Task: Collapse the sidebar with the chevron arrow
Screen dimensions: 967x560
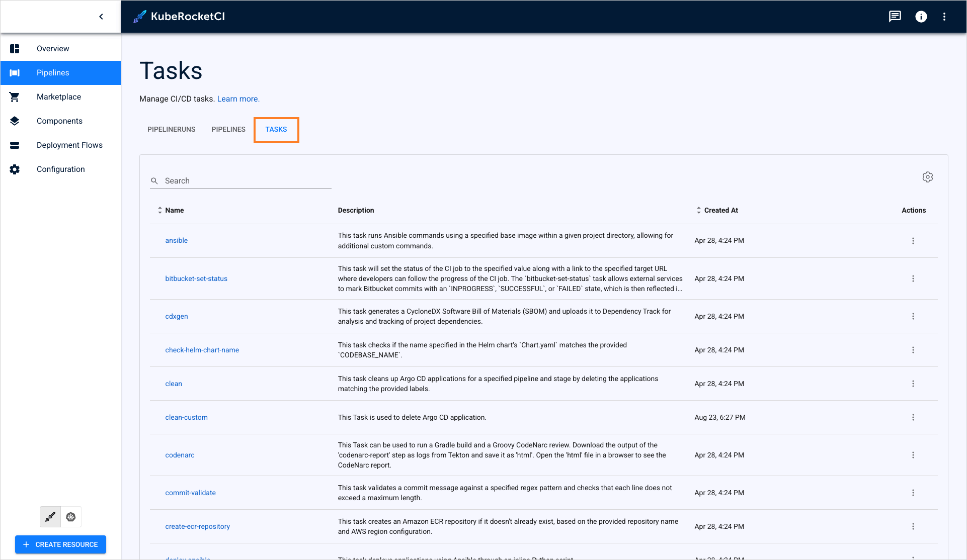Action: coord(101,16)
